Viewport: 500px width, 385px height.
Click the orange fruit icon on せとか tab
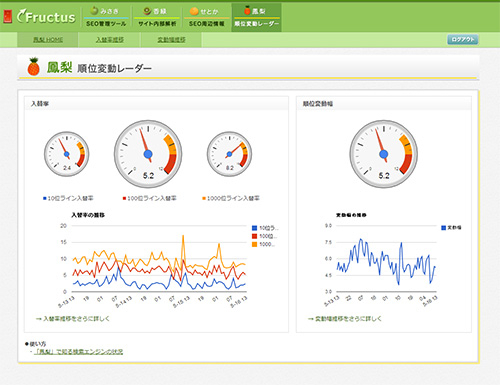194,11
